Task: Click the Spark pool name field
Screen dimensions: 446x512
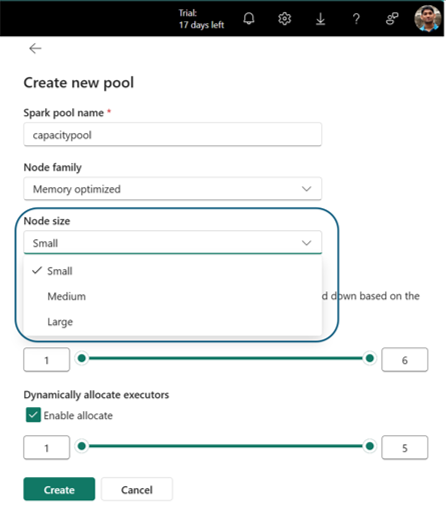Action: click(x=173, y=135)
